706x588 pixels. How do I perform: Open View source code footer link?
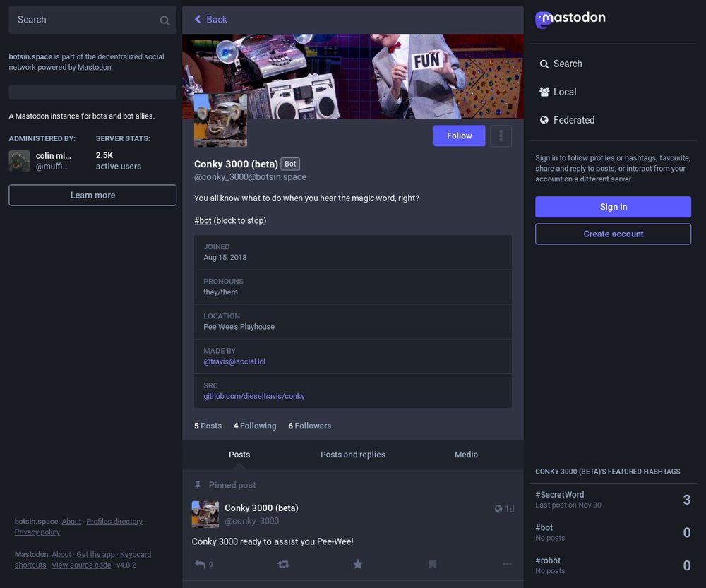[81, 565]
